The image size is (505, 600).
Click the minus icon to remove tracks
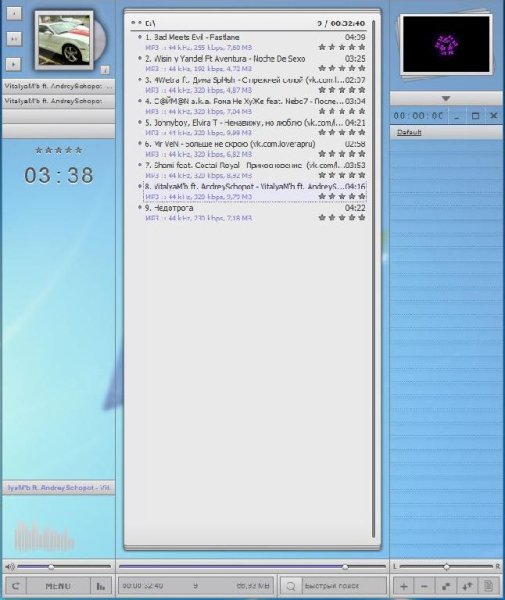coord(424,586)
